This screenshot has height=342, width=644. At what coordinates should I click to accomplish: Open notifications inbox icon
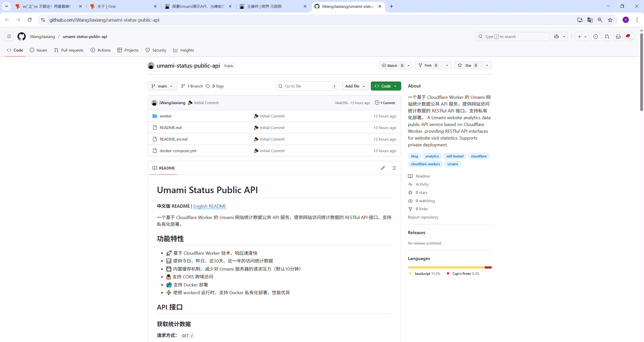(x=618, y=36)
